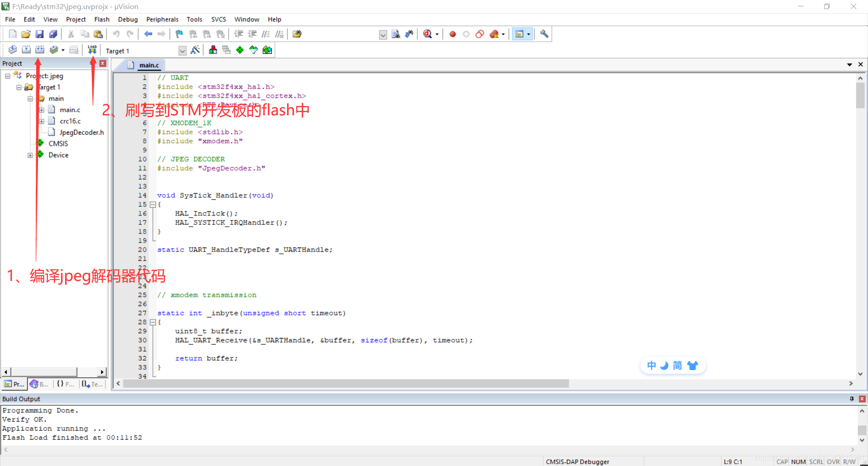This screenshot has width=868, height=466.
Task: Click the Batch Build icon
Action: [x=54, y=50]
